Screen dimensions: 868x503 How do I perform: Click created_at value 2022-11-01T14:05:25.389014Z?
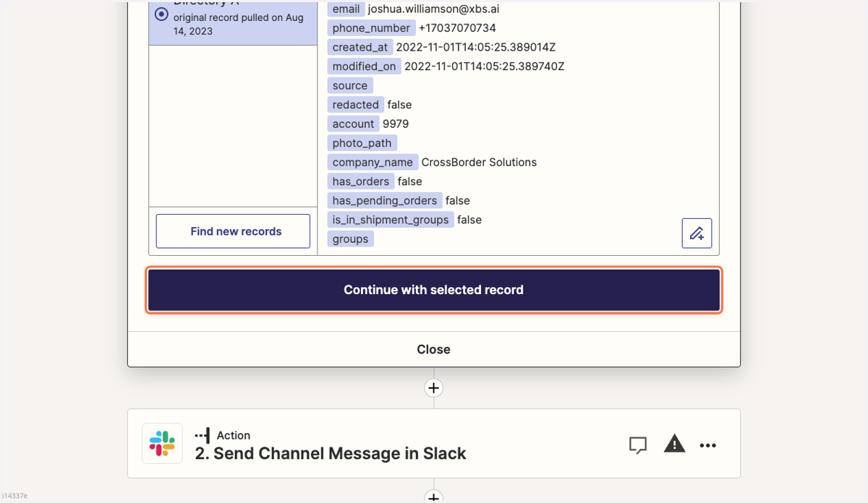click(476, 47)
